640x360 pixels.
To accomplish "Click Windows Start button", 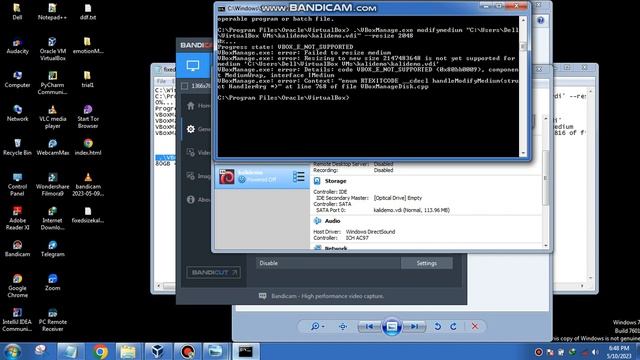I will 13,351.
